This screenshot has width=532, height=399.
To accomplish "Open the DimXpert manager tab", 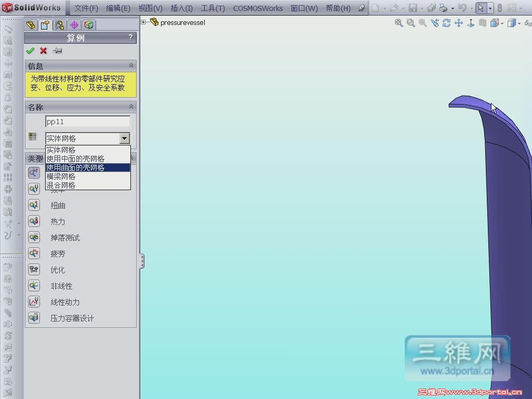I will point(74,25).
